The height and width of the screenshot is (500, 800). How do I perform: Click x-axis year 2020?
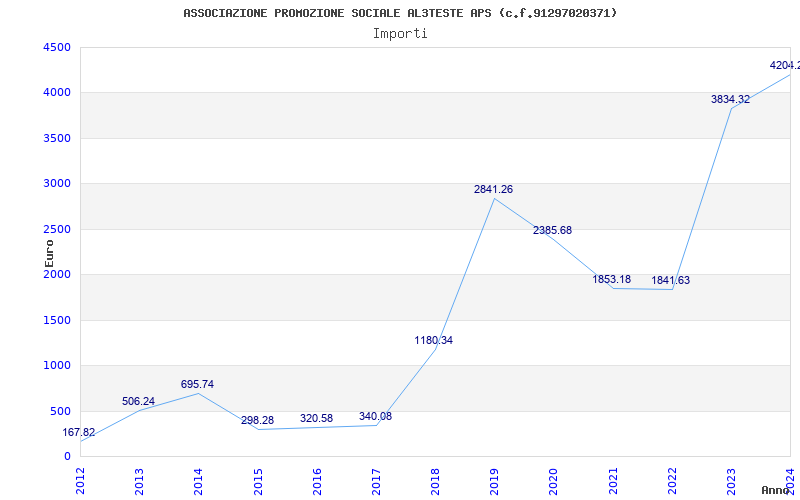click(554, 481)
